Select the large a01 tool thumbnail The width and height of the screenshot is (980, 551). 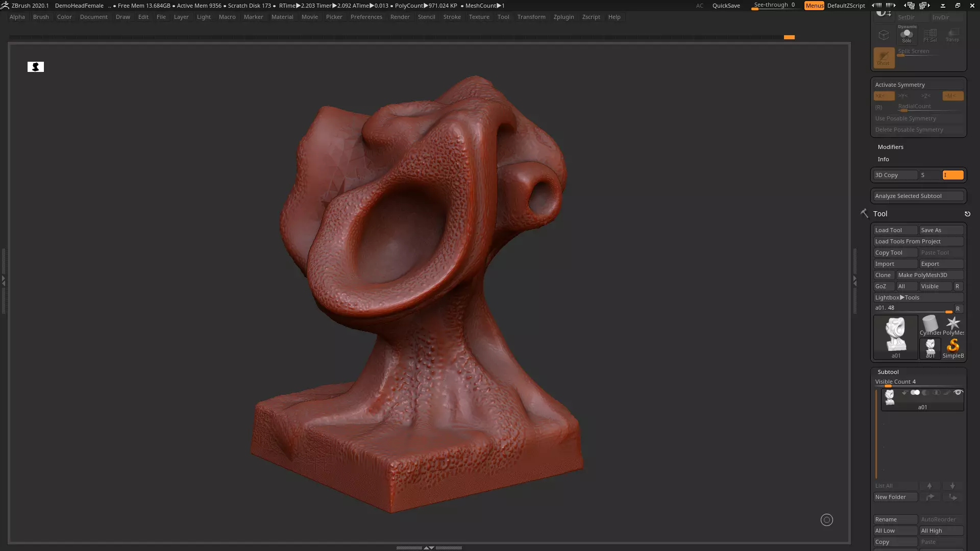(x=895, y=336)
